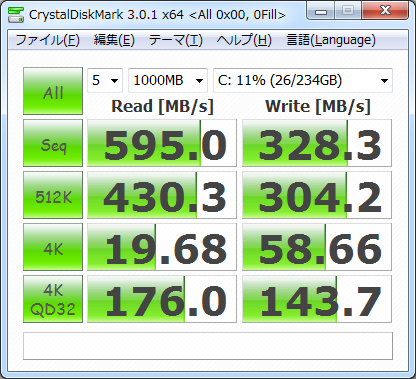Open the ヘルプ(H) menu
416x379 pixels.
coord(244,40)
